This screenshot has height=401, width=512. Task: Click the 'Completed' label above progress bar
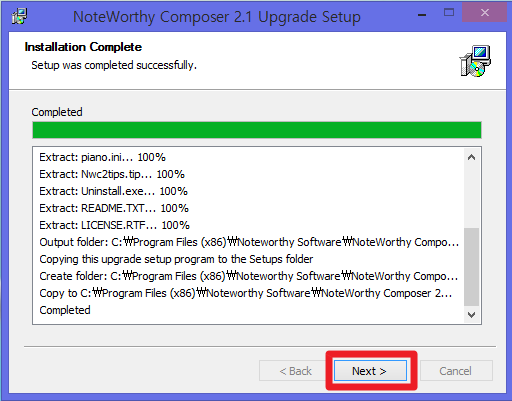tap(57, 112)
